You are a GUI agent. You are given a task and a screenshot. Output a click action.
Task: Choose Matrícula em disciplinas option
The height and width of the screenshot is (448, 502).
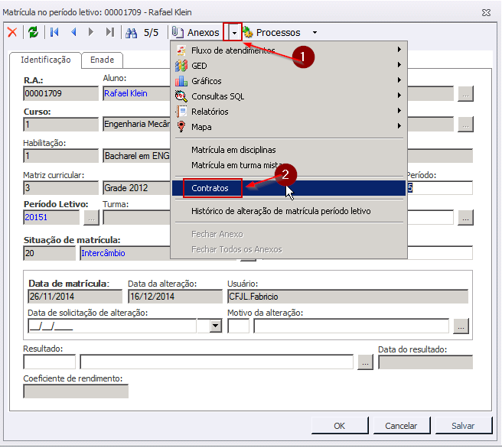(233, 150)
